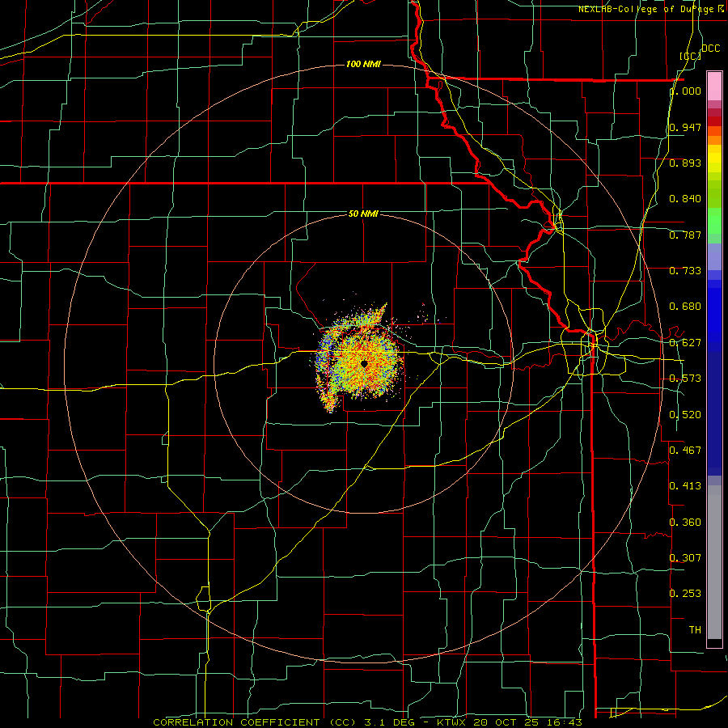Click the "TH" label at legend bottom
The width and height of the screenshot is (728, 728).
(695, 630)
